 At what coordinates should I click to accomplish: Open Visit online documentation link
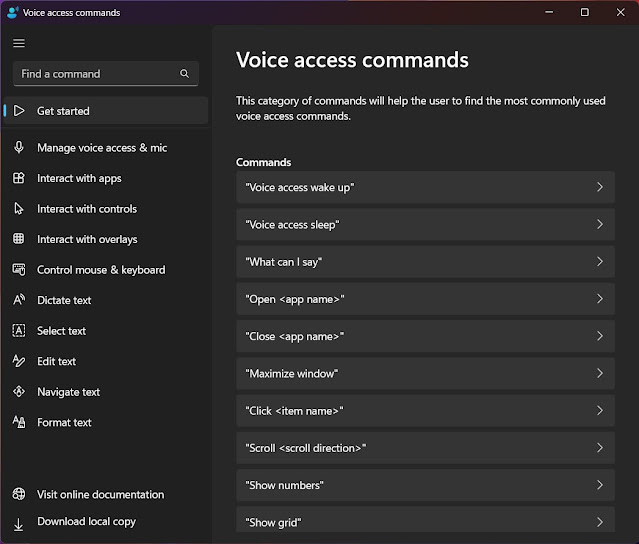pos(100,494)
